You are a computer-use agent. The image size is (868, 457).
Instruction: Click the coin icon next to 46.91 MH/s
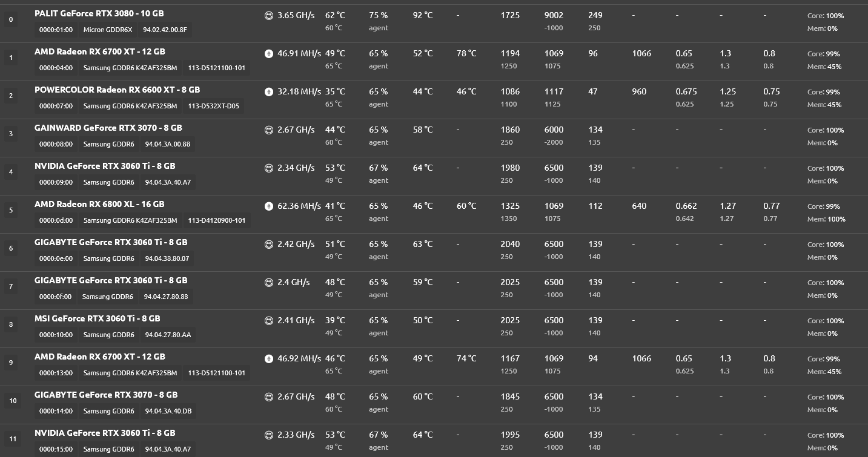tap(269, 54)
